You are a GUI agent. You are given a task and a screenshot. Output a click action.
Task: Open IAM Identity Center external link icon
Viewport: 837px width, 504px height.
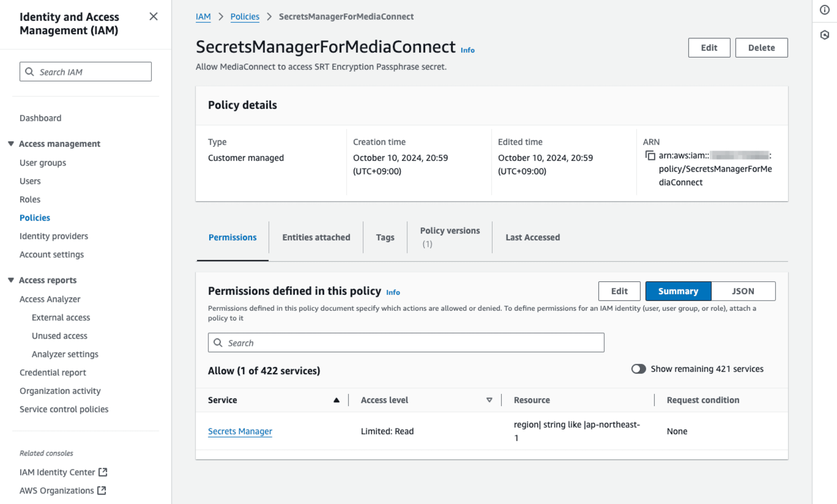[103, 472]
